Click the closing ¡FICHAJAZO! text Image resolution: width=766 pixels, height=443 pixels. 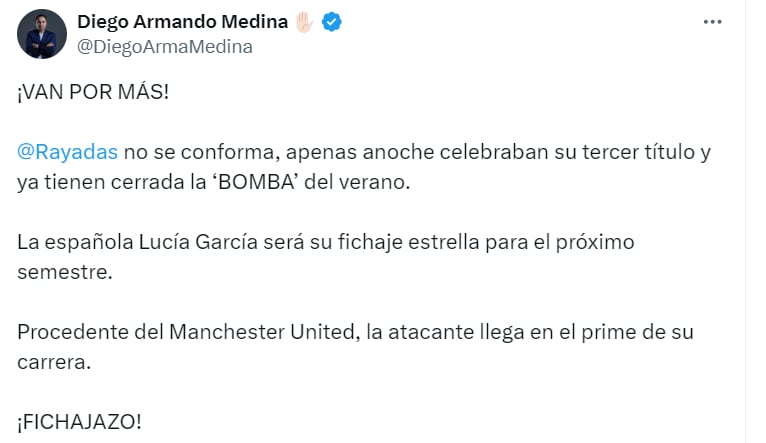coord(79,422)
